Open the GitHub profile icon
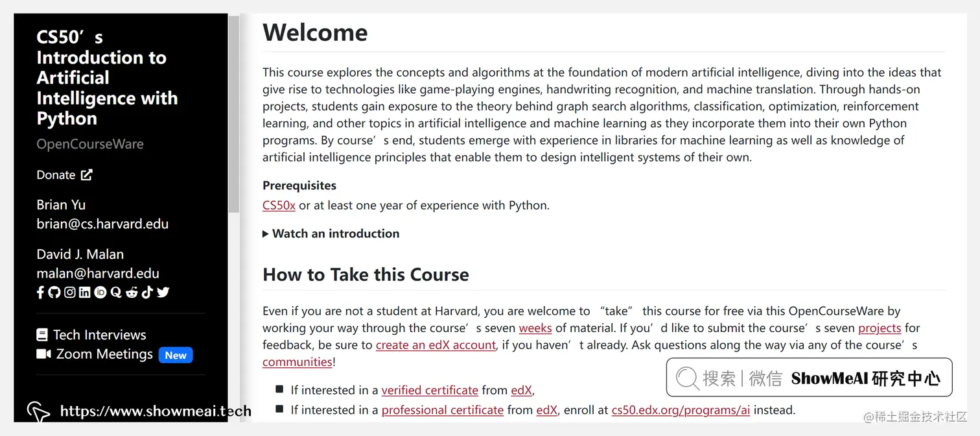The height and width of the screenshot is (436, 980). tap(54, 292)
